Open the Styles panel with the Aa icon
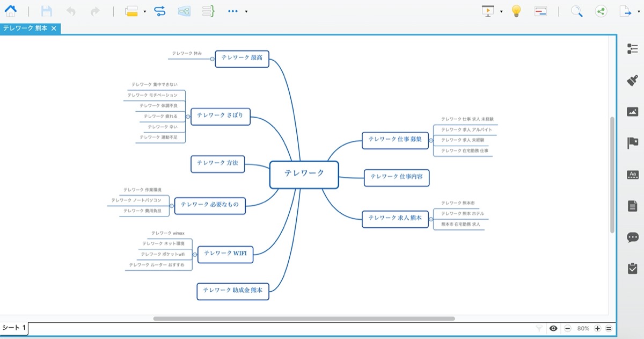The height and width of the screenshot is (339, 644). point(633,174)
